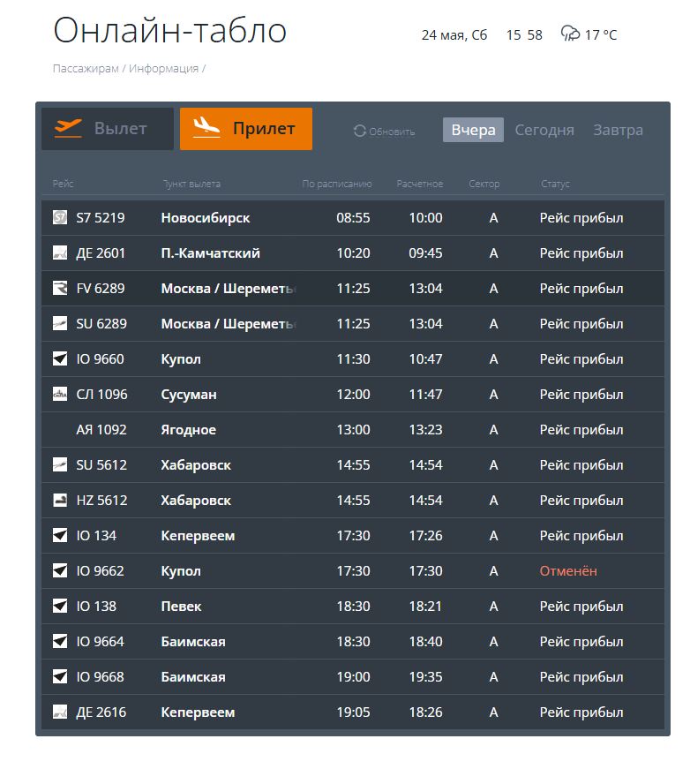Select flight number ДЕ 2601
This screenshot has height=784, width=690.
point(101,253)
